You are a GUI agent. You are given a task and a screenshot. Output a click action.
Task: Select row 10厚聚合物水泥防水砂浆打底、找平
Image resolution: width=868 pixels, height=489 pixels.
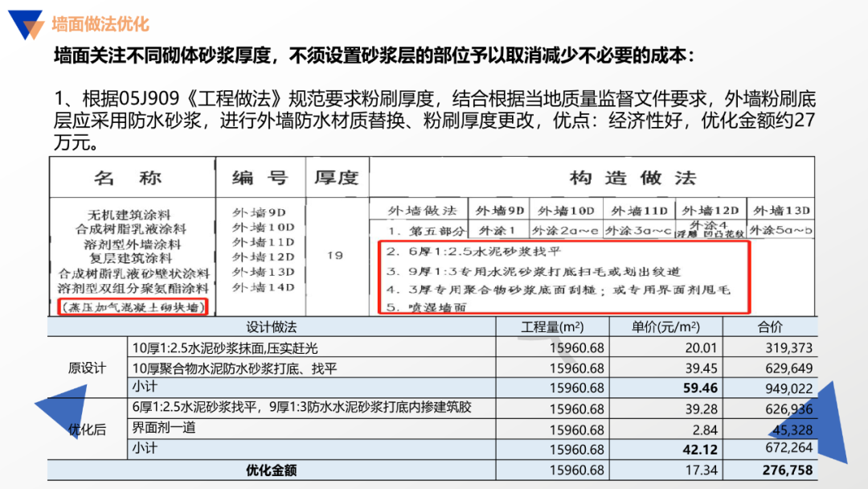234,368
